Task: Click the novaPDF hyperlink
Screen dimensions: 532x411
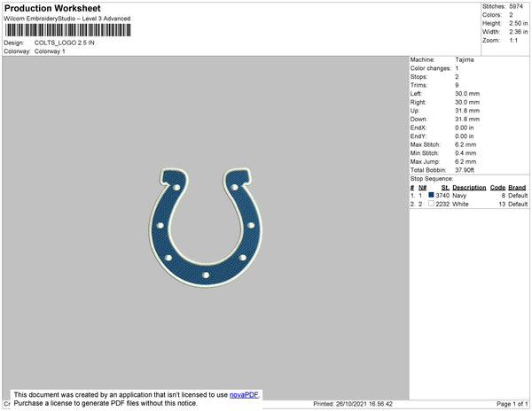Action: pos(244,395)
